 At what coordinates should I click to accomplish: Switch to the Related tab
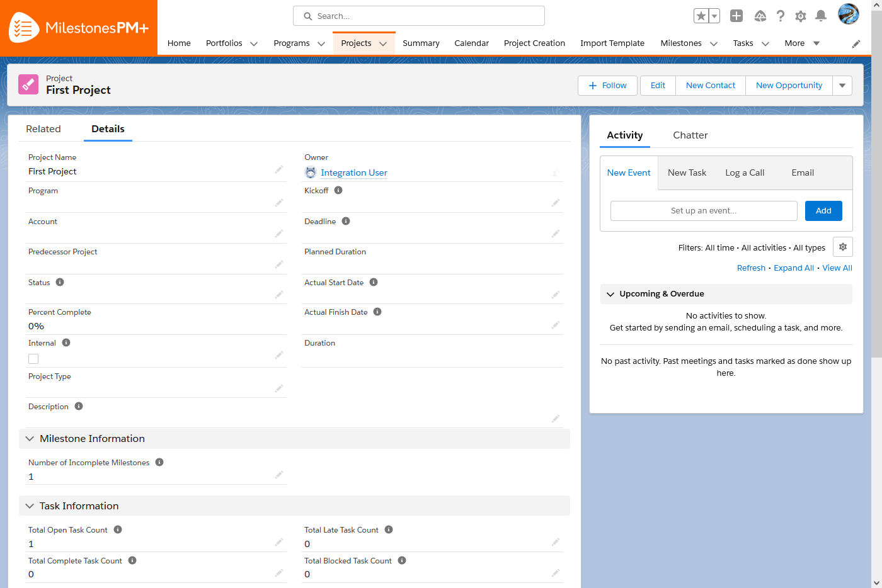point(43,128)
